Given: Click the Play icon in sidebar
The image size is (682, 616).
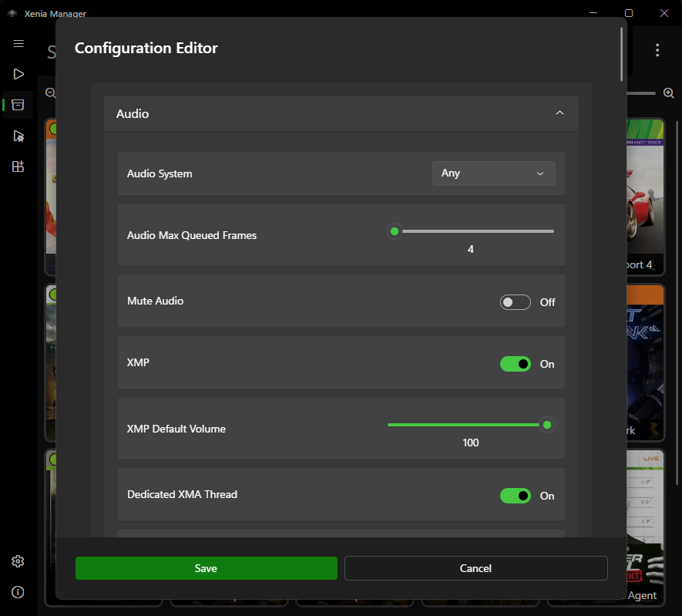Looking at the screenshot, I should [18, 74].
